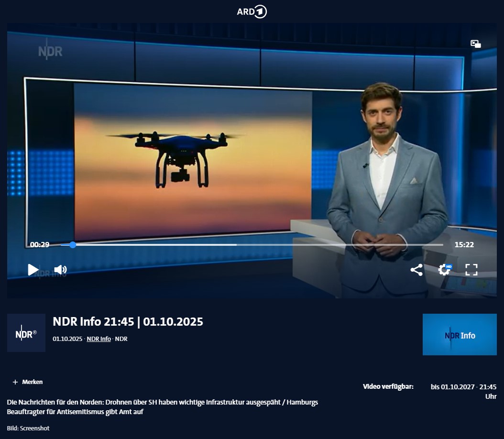Click the elapsed time 00:29 label
This screenshot has width=504, height=439.
40,244
